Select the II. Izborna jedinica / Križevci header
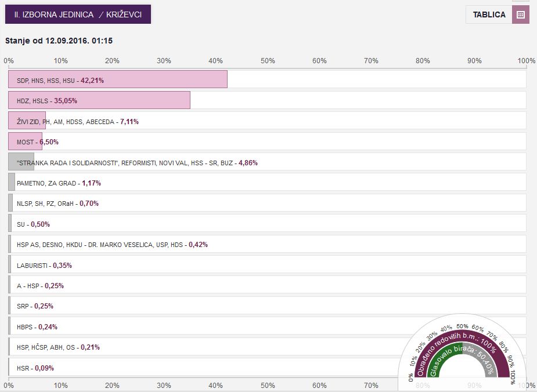The height and width of the screenshot is (392, 537). 78,14
